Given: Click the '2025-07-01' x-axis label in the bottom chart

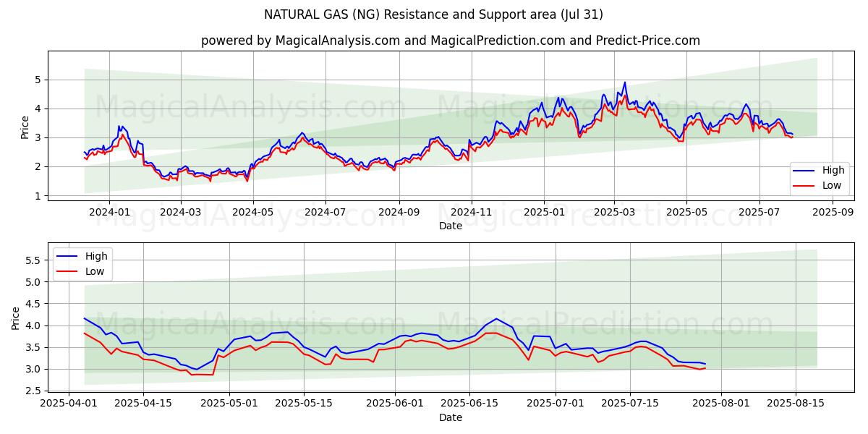Looking at the screenshot, I should pos(556,404).
